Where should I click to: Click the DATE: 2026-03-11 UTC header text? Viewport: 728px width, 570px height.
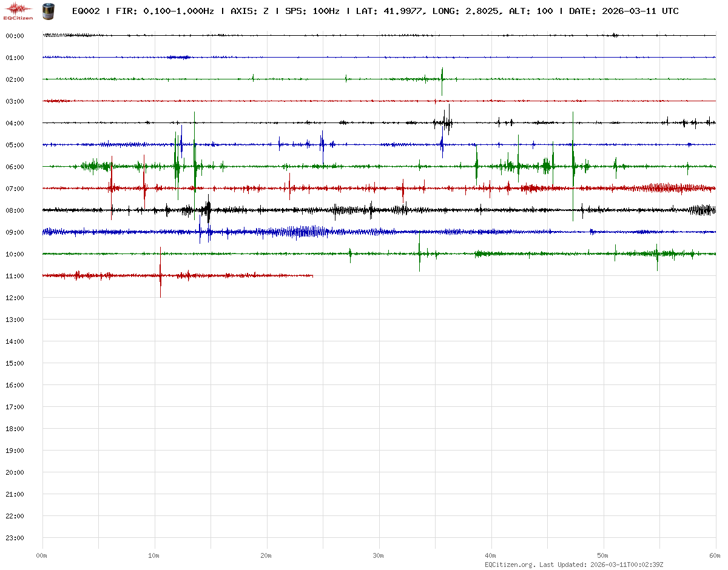pyautogui.click(x=624, y=11)
